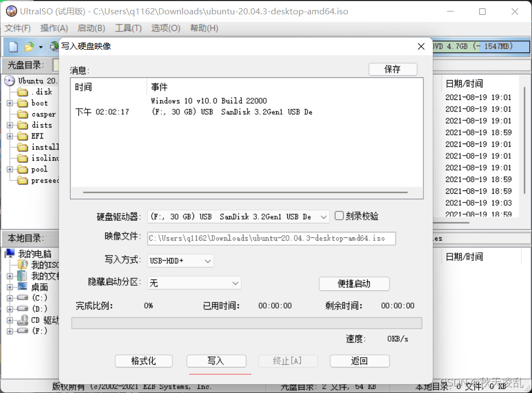Click the New file toolbar icon
The height and width of the screenshot is (393, 532).
click(x=13, y=46)
